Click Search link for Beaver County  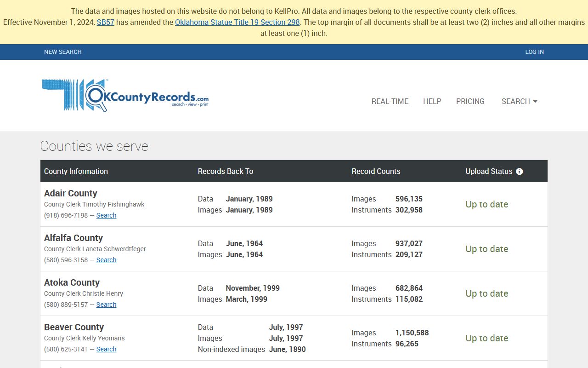point(106,349)
